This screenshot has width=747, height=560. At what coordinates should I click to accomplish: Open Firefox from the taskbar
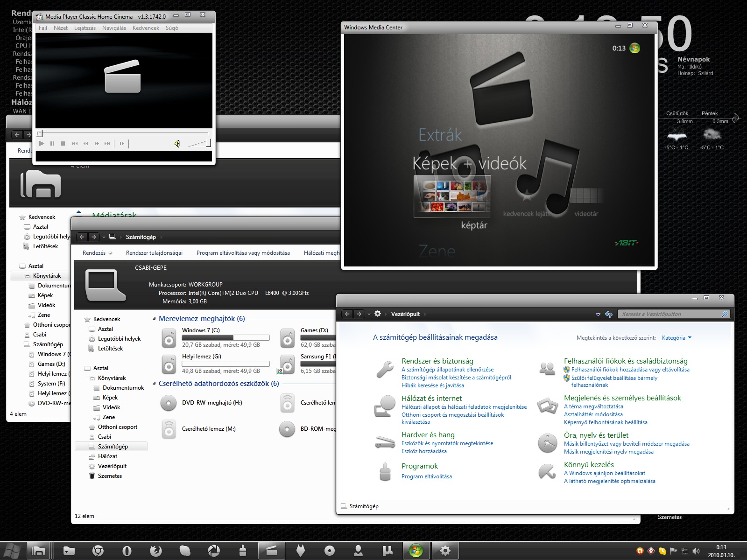click(x=156, y=551)
